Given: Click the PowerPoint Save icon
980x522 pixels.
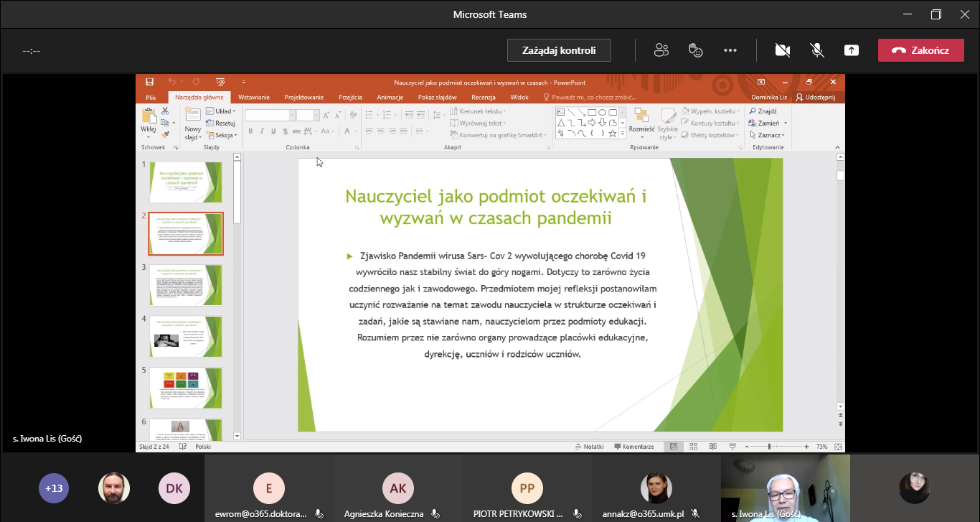Looking at the screenshot, I should pos(150,82).
